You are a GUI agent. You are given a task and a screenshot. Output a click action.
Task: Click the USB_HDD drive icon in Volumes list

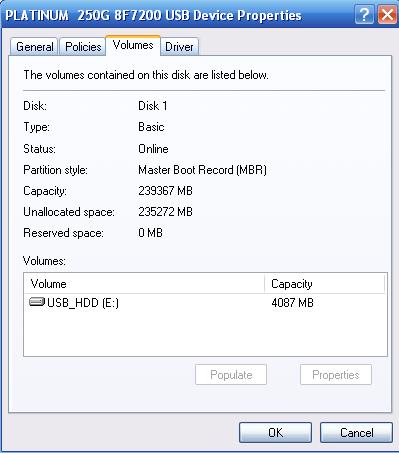click(37, 303)
